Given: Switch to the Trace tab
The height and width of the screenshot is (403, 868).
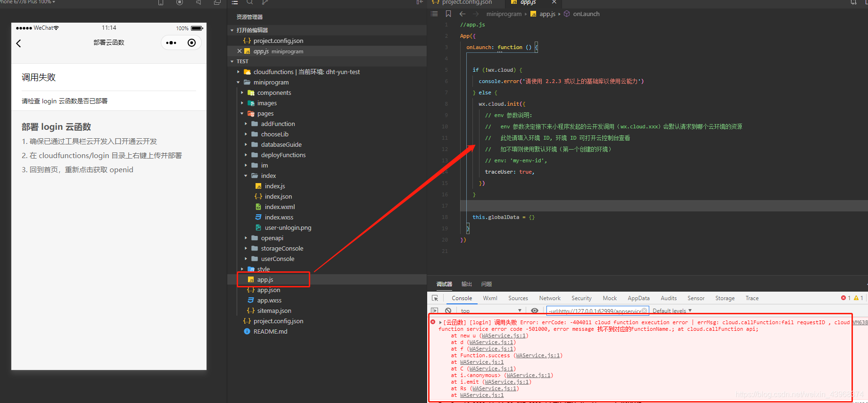Looking at the screenshot, I should coord(752,298).
